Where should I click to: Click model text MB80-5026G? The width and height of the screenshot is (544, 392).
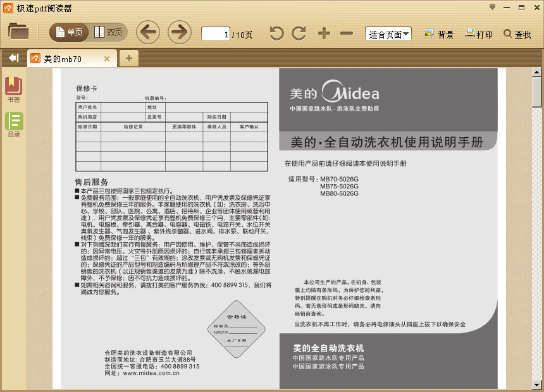click(339, 193)
